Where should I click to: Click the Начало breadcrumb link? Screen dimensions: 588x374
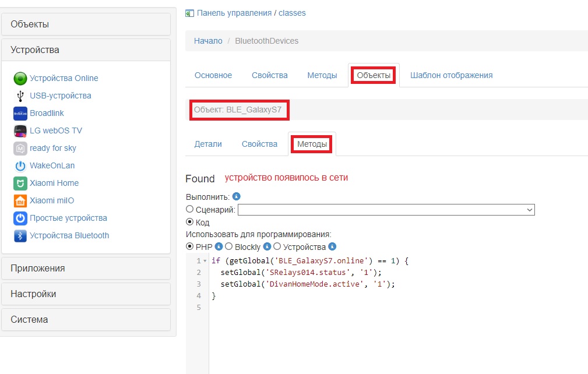tap(208, 41)
